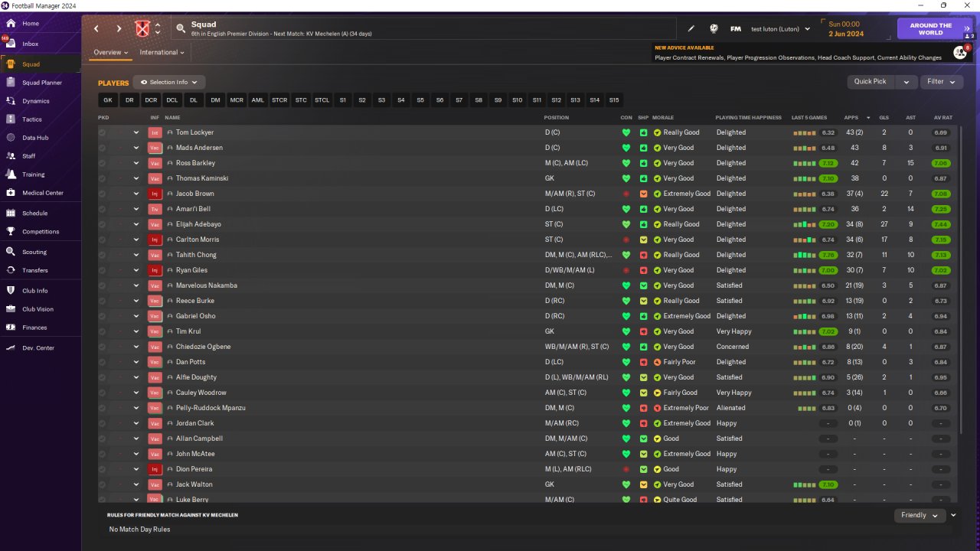
Task: Open the Friendly match rules dropdown
Action: 920,516
